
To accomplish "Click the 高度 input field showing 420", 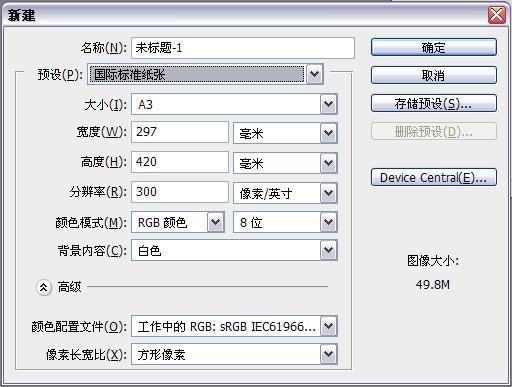I will [x=180, y=162].
